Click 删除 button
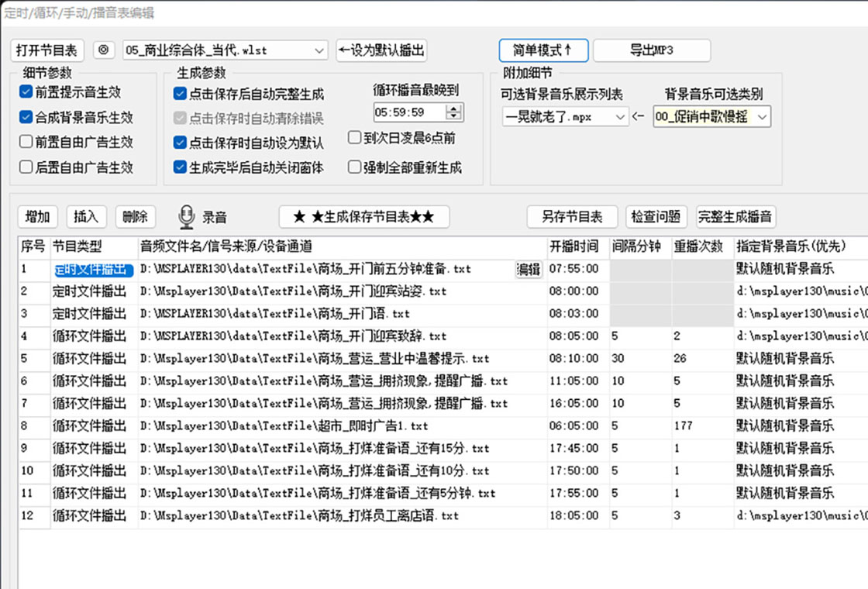This screenshot has width=868, height=589. [x=135, y=216]
